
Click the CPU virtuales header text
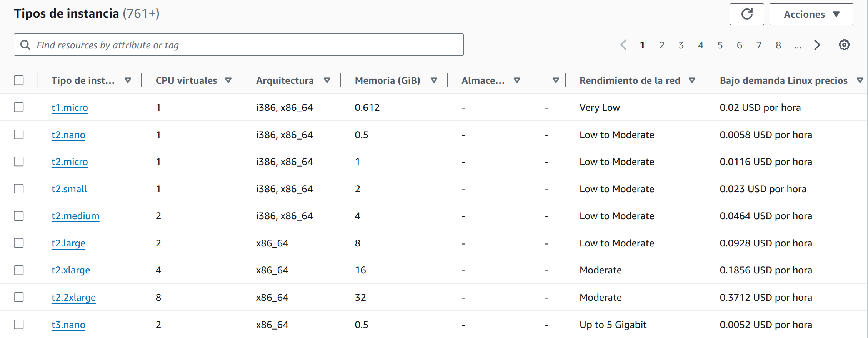coord(186,80)
